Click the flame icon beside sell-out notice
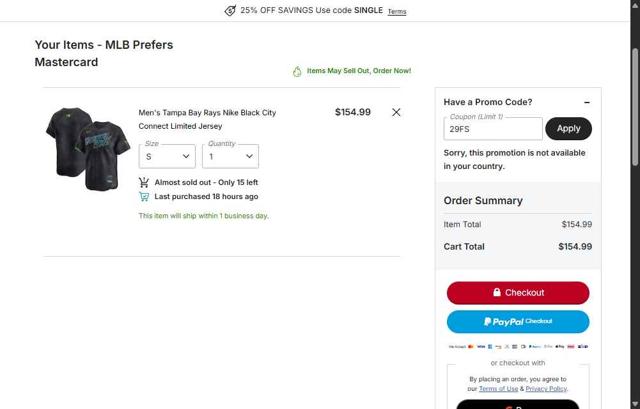Image resolution: width=640 pixels, height=409 pixels. tap(297, 71)
